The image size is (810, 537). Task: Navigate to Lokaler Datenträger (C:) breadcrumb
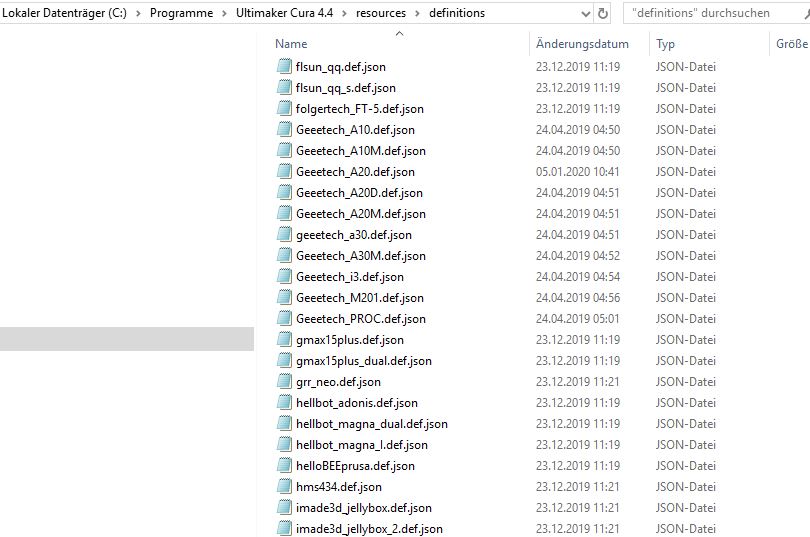pyautogui.click(x=65, y=13)
